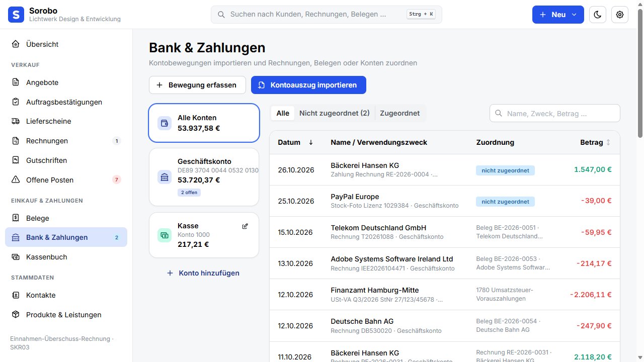Sort the table by Datum column

point(295,142)
